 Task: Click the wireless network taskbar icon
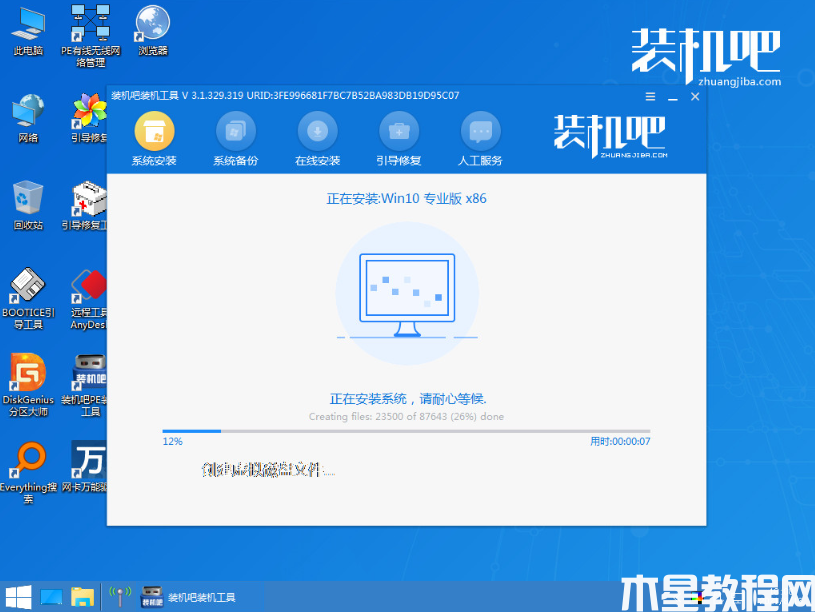[120, 597]
